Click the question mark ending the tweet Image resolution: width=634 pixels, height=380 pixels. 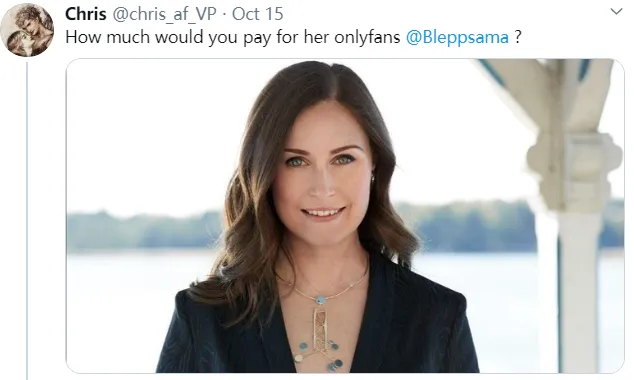(518, 37)
